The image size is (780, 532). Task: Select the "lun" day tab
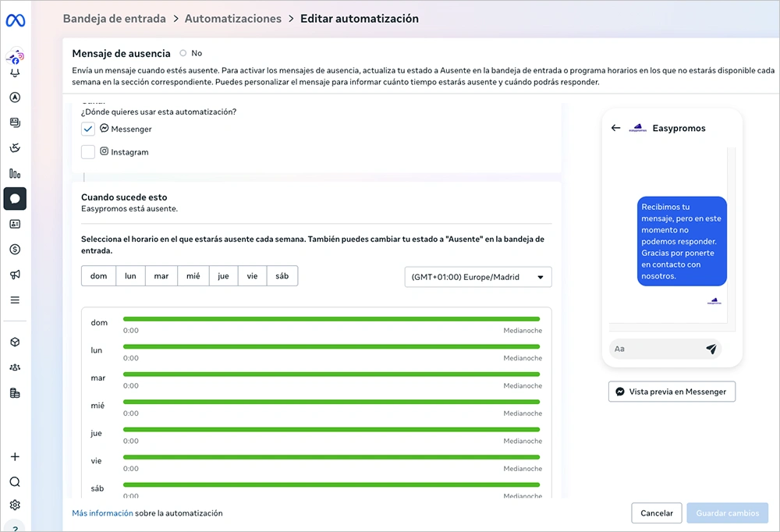pos(130,276)
